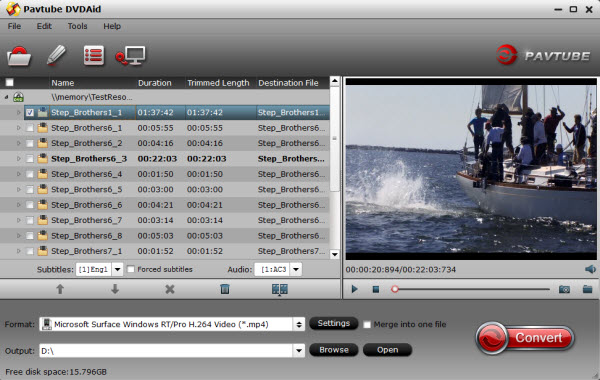Image resolution: width=600 pixels, height=380 pixels.
Task: Take a snapshot with the camera icon
Action: point(564,289)
